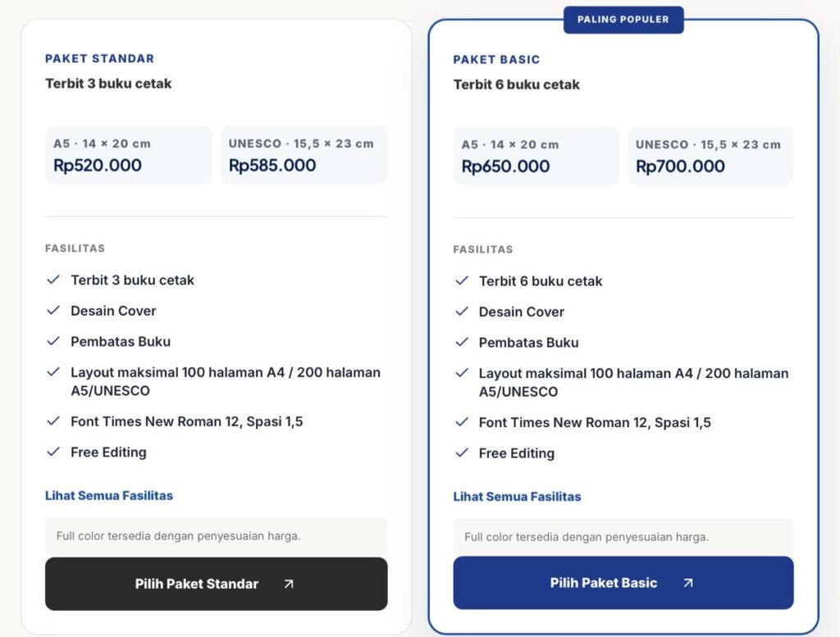Open the Paket Basic heading
Screen dimensions: 840x637
(x=496, y=59)
